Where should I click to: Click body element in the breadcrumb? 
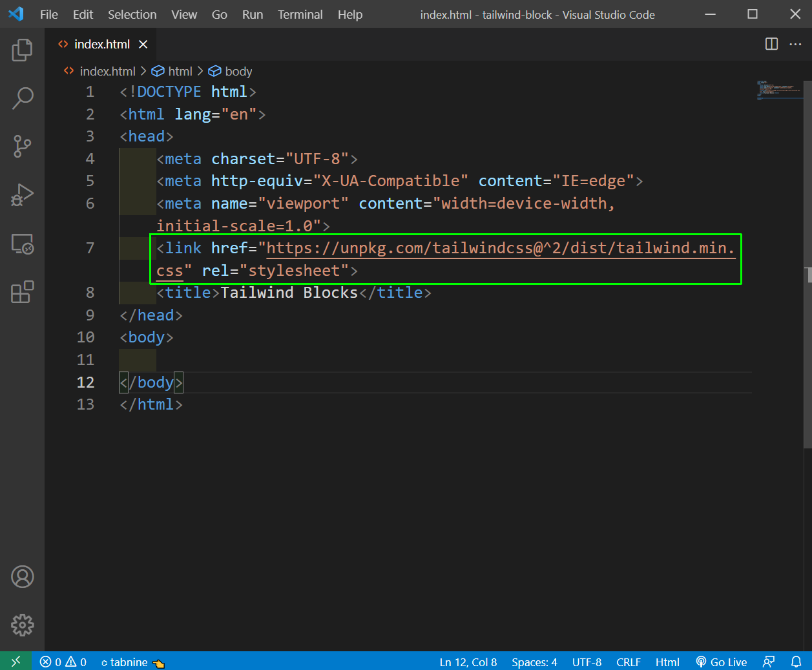coord(230,71)
